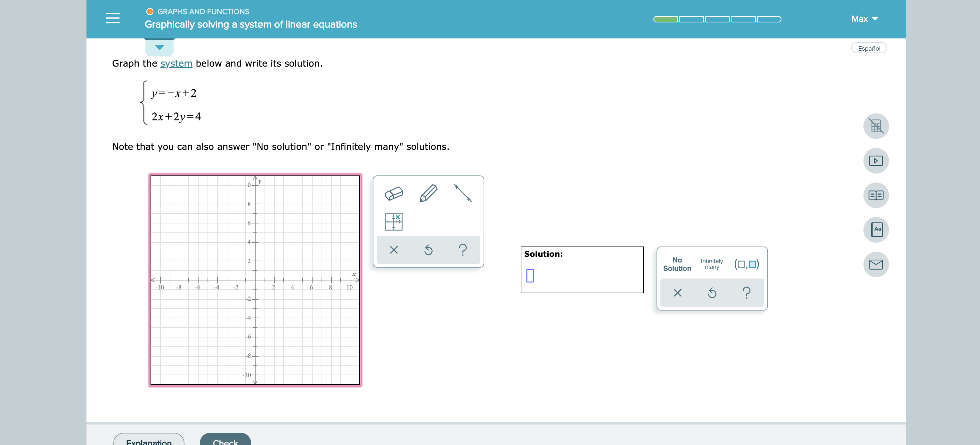Select No Solution option
980x445 pixels.
point(677,264)
